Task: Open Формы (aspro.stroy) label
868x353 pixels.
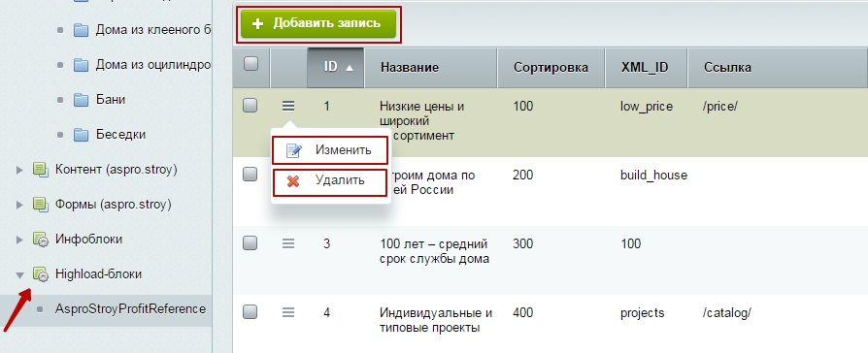Action: (114, 205)
